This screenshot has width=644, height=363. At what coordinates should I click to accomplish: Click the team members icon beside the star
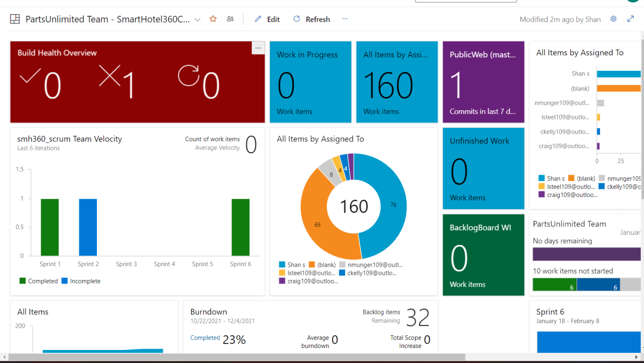(230, 19)
